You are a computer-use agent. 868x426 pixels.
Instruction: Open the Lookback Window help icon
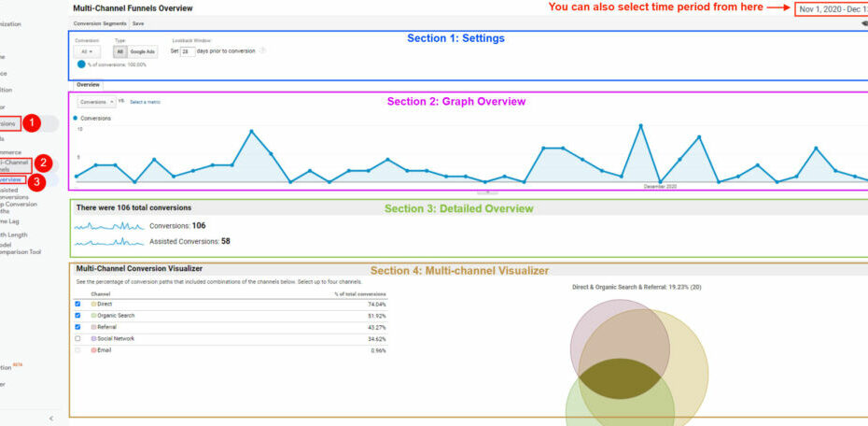click(x=263, y=51)
